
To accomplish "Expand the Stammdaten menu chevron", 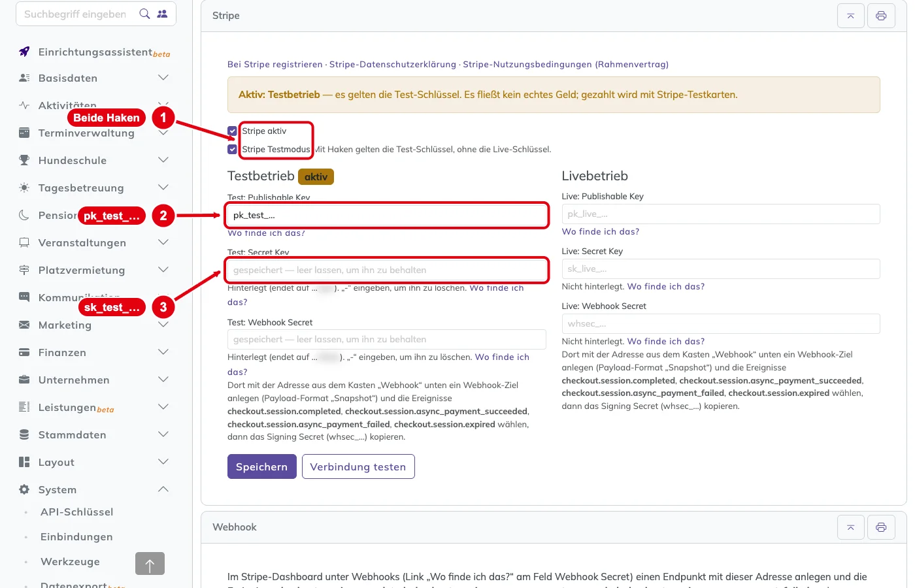I will pos(163,434).
